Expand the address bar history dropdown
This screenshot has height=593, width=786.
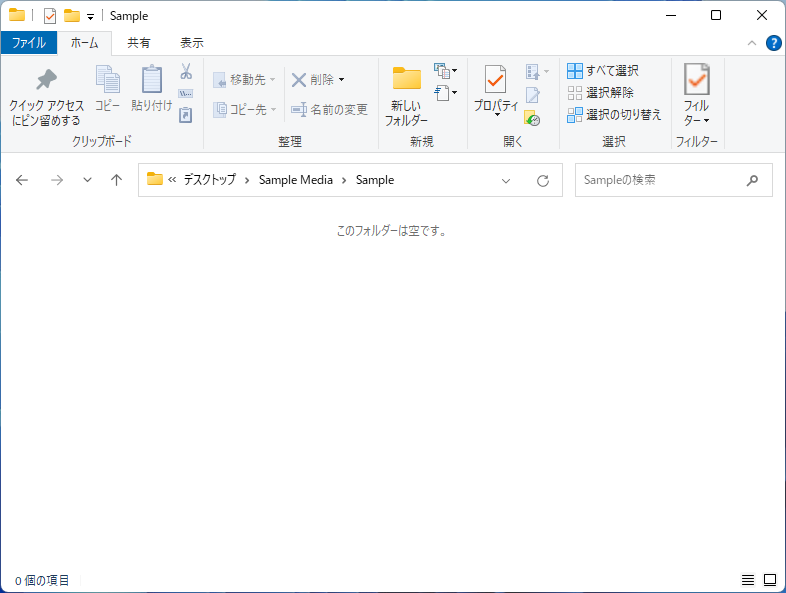[506, 181]
